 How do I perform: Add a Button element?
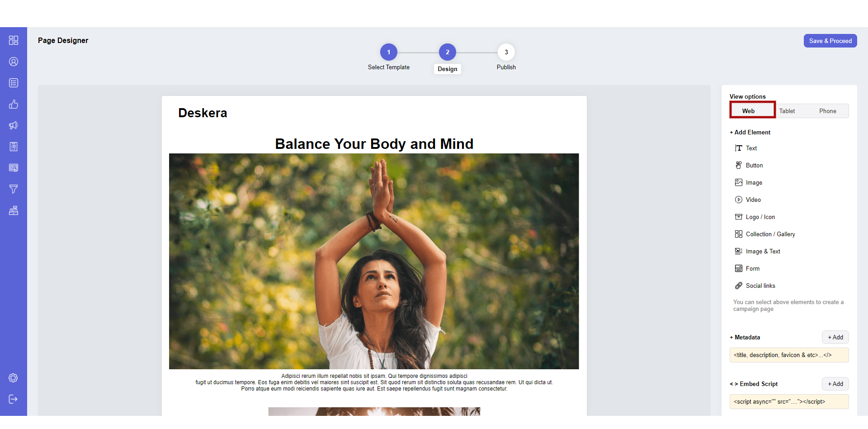tap(749, 165)
